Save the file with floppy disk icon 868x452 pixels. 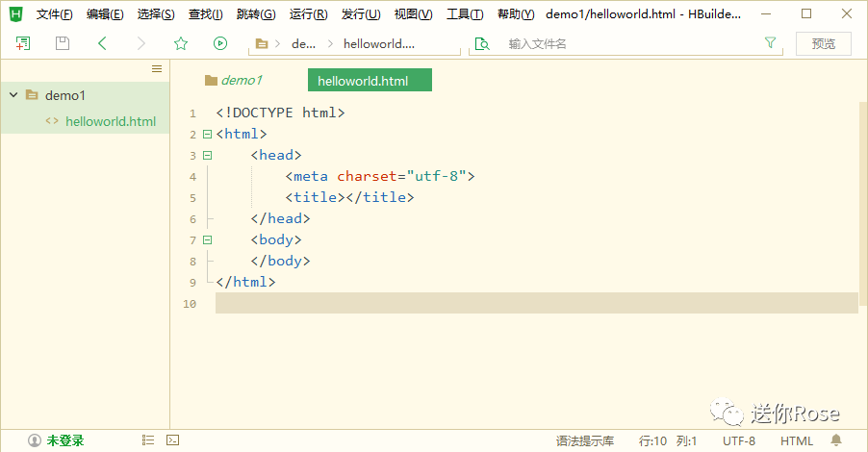coord(63,43)
